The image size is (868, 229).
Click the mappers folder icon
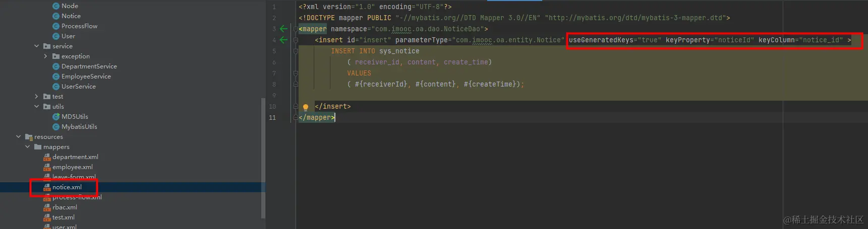[x=38, y=147]
